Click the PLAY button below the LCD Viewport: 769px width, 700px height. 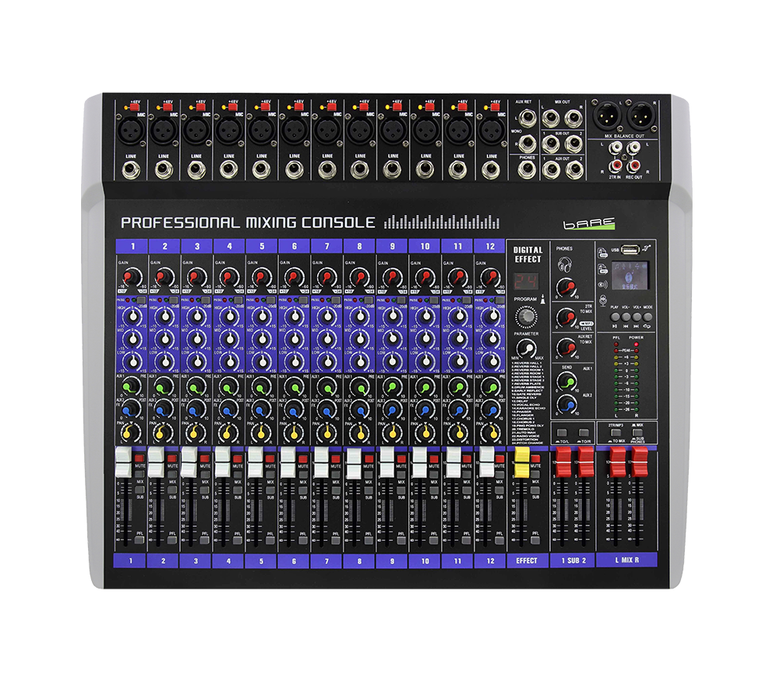click(x=615, y=316)
